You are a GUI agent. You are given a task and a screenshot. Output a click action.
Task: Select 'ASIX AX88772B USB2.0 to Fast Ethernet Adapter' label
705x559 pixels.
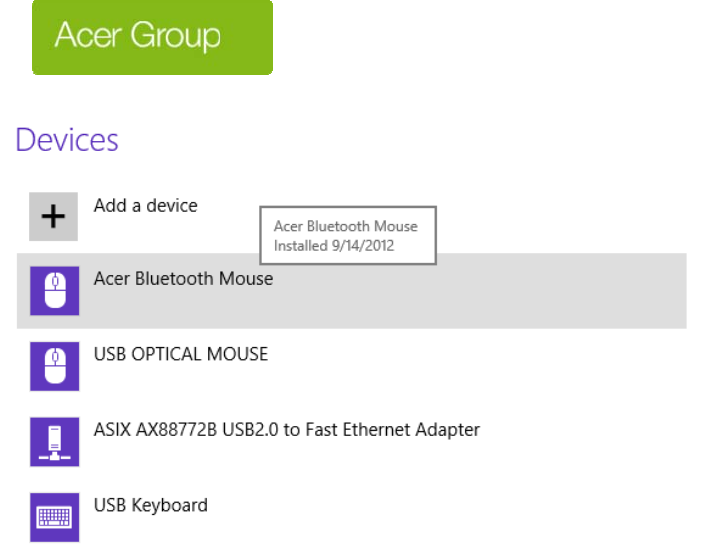click(x=287, y=430)
